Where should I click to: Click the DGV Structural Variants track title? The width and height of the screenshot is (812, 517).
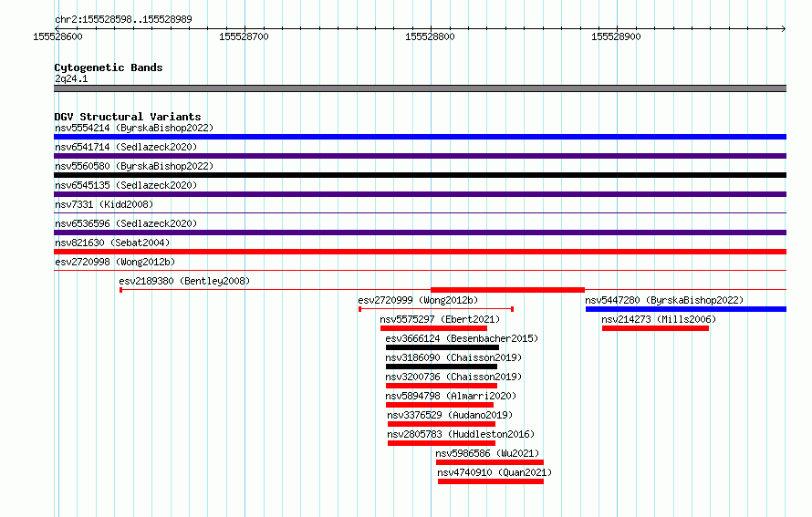(x=128, y=117)
